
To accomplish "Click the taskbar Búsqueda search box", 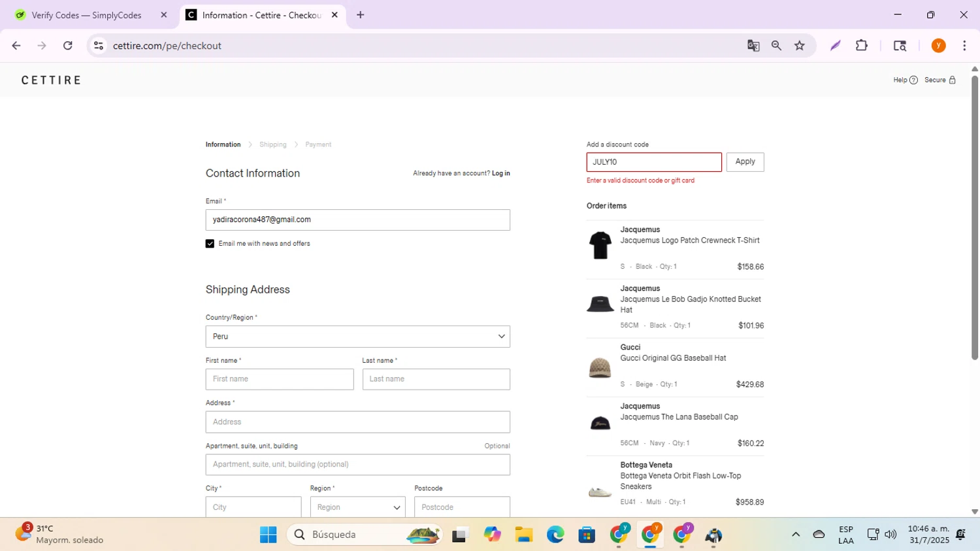I will [x=365, y=535].
